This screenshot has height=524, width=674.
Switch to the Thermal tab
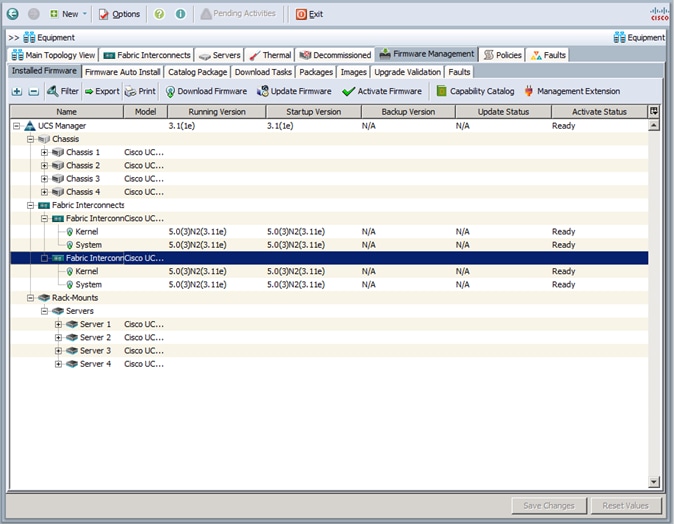pyautogui.click(x=270, y=55)
